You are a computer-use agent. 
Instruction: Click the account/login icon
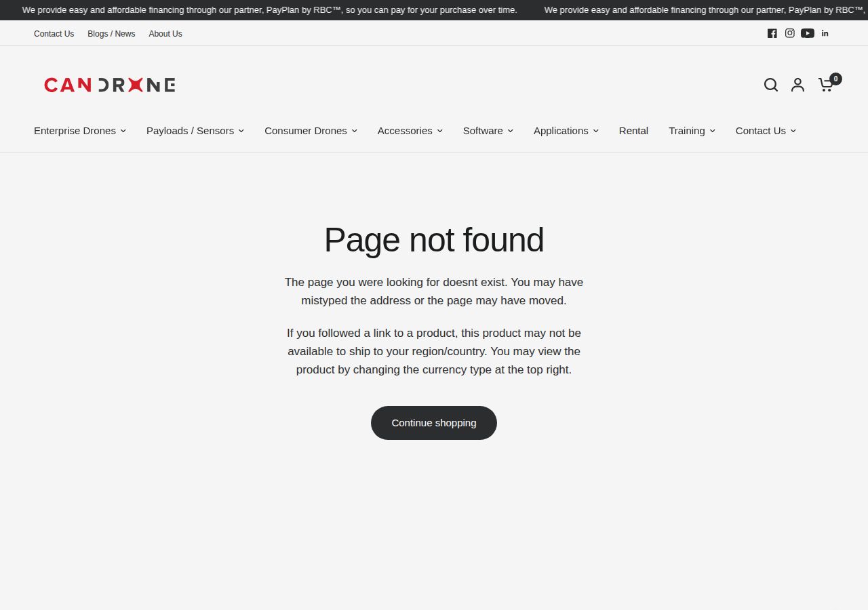point(797,85)
